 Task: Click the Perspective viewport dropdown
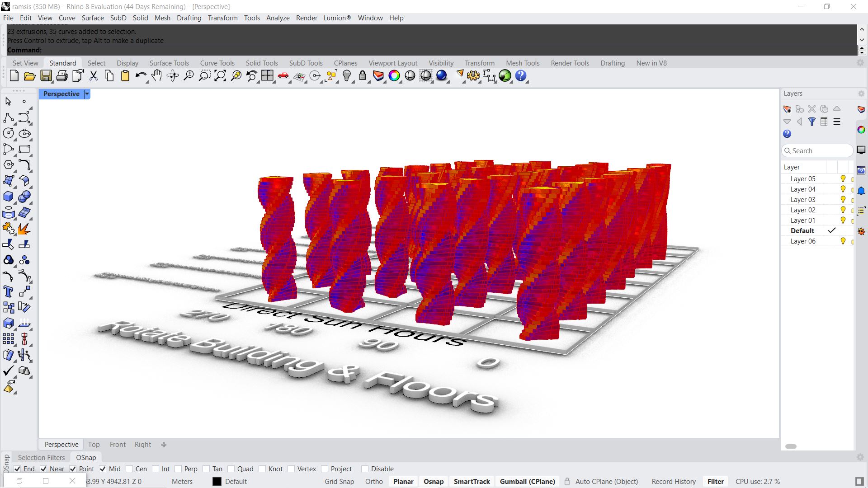click(x=86, y=94)
